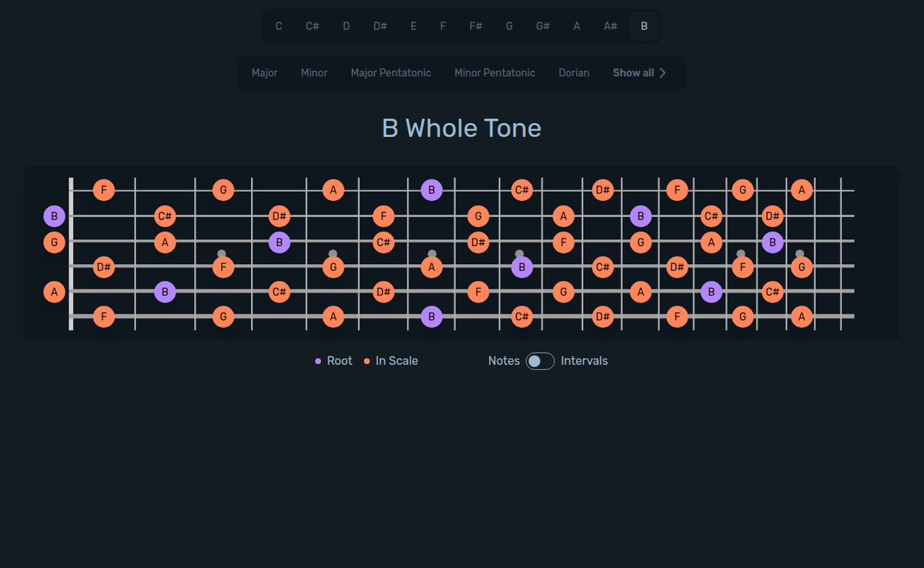Switch the display from Notes to Intervals
This screenshot has width=924, height=568.
click(x=540, y=360)
